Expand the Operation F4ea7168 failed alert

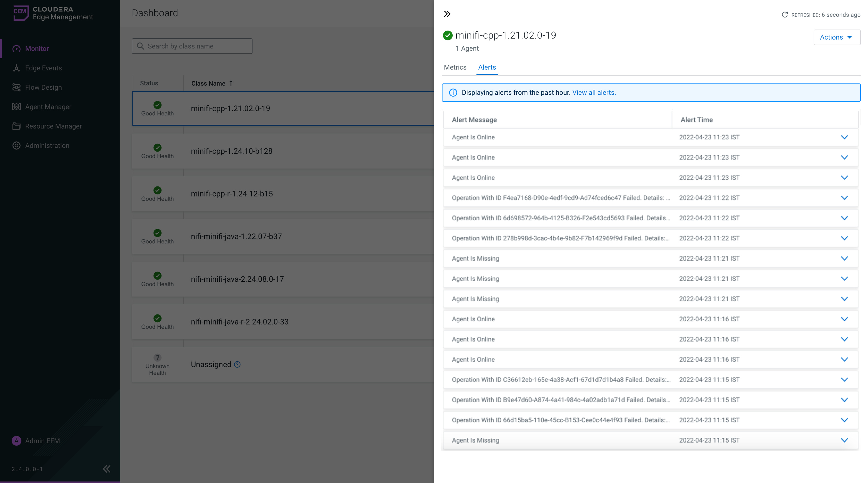(x=844, y=198)
